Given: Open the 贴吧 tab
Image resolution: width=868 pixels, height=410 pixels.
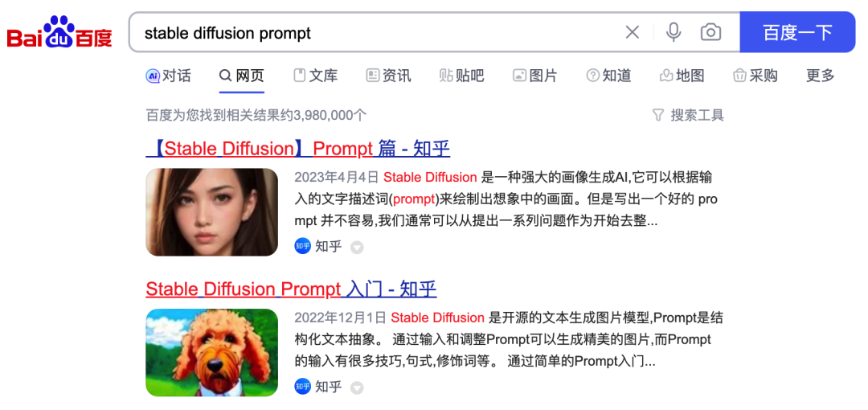Looking at the screenshot, I should tap(461, 76).
